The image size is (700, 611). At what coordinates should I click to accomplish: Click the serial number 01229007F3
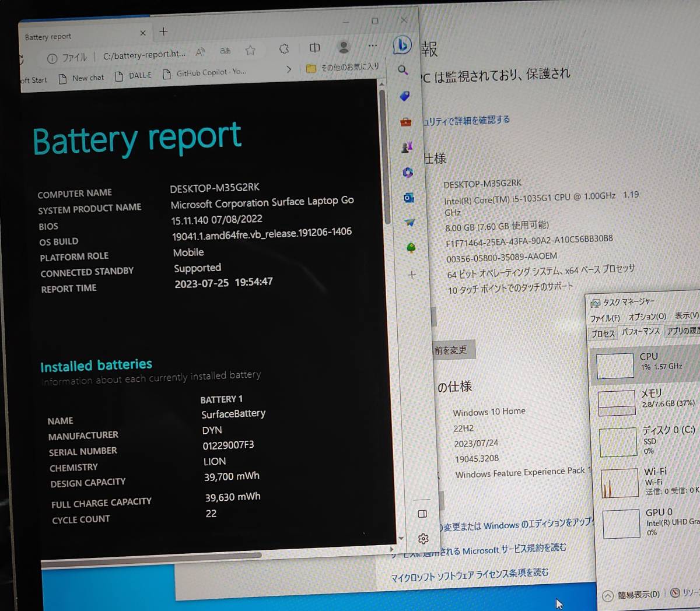[228, 445]
